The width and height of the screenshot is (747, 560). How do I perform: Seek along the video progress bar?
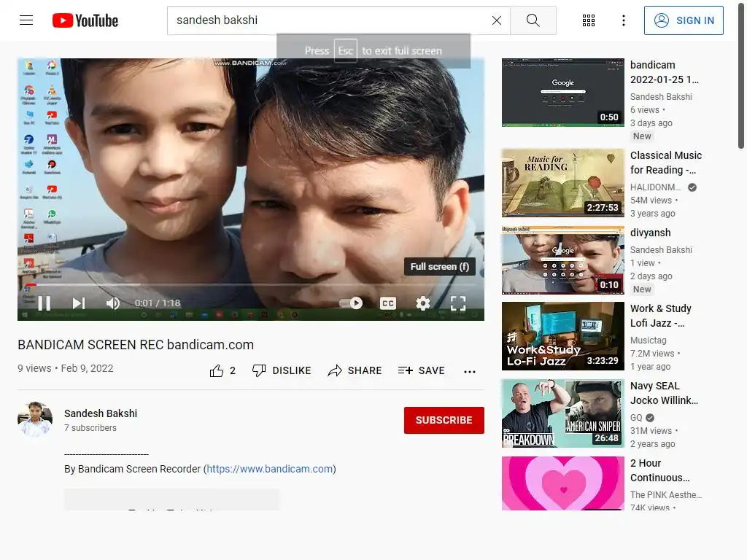pyautogui.click(x=251, y=285)
